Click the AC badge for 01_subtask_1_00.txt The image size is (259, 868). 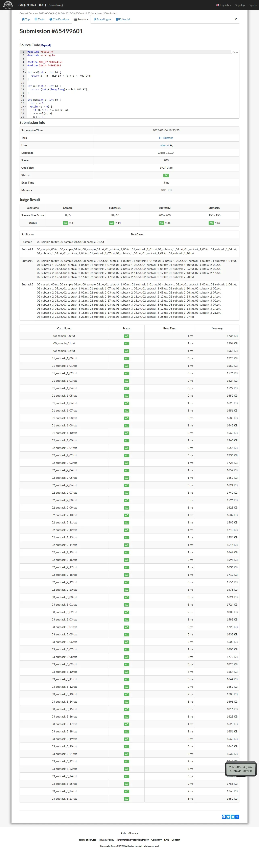[127, 358]
